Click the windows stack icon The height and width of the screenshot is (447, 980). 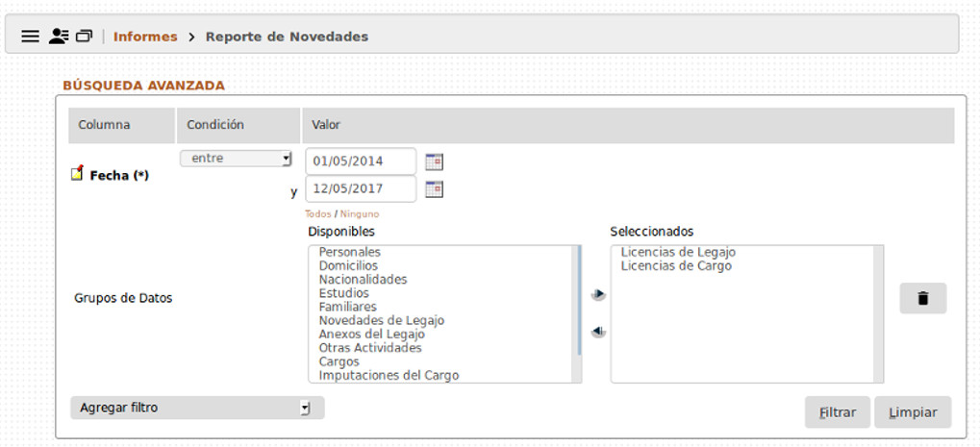84,37
